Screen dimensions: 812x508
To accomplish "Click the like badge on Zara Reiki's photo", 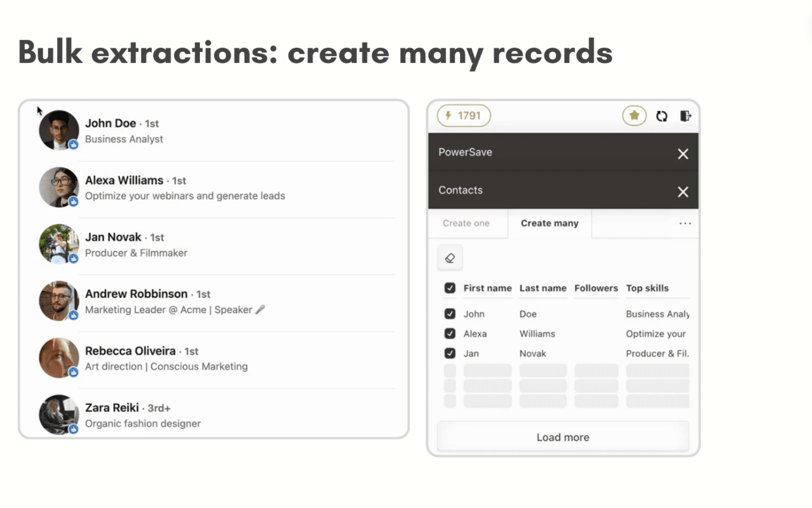I will pos(74,429).
